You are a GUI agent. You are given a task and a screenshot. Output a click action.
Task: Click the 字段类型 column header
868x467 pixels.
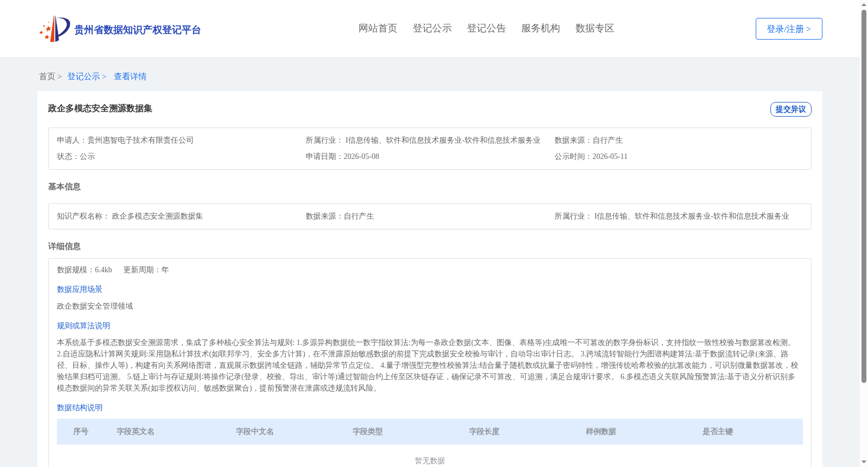pyautogui.click(x=368, y=432)
